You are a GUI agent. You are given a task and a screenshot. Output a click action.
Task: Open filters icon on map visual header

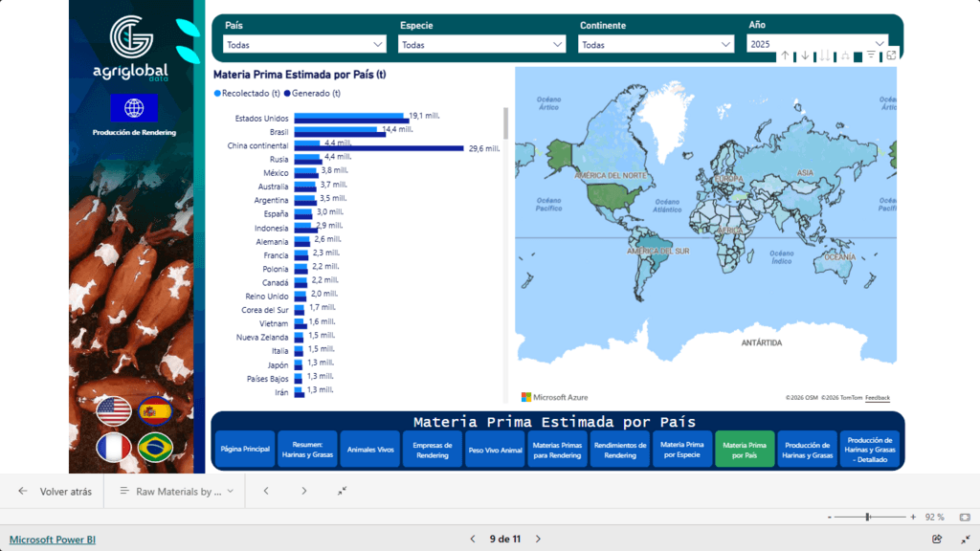871,55
